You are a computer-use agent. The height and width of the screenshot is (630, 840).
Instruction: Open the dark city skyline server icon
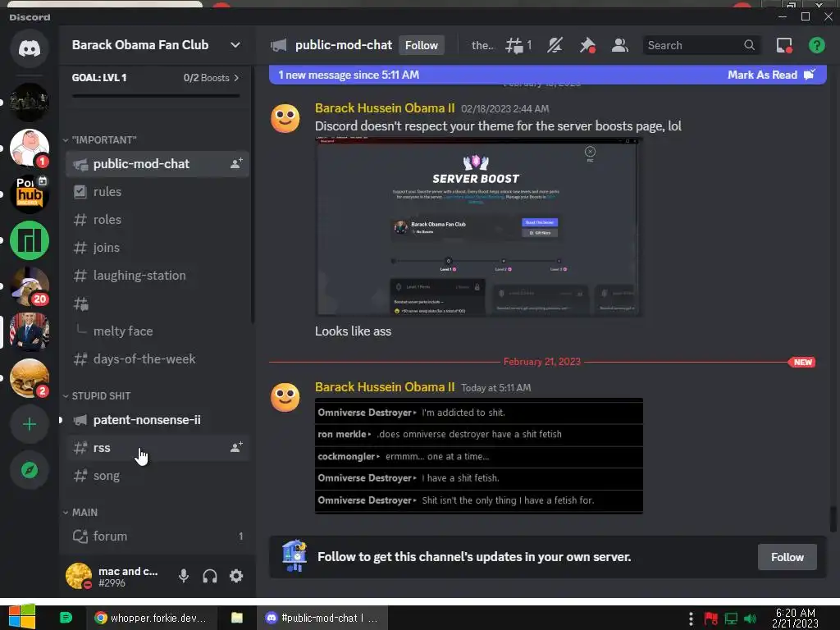coord(30,102)
